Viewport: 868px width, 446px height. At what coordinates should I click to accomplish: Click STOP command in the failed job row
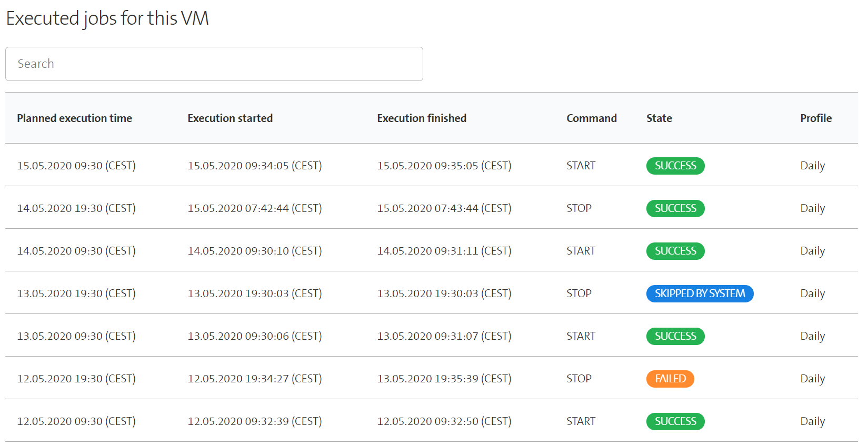coord(578,379)
